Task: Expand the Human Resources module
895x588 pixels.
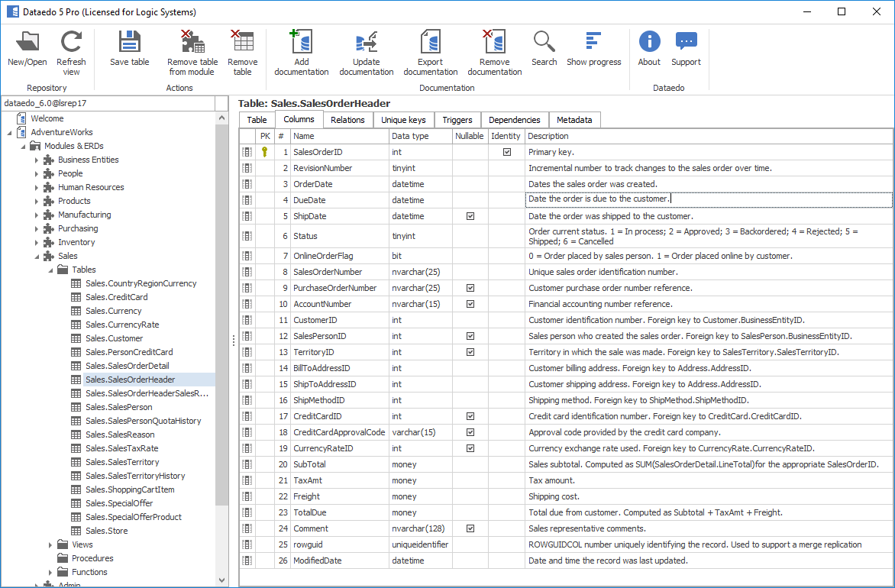Action: click(x=37, y=187)
